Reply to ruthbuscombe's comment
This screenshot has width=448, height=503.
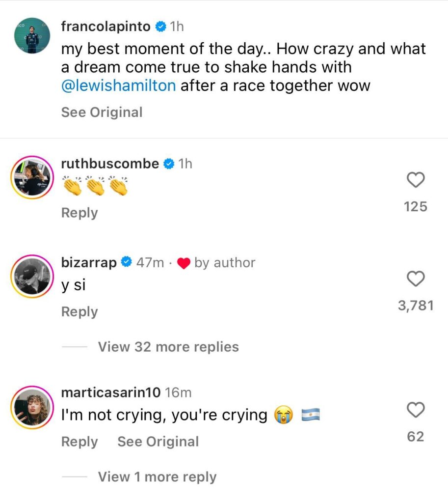[79, 213]
